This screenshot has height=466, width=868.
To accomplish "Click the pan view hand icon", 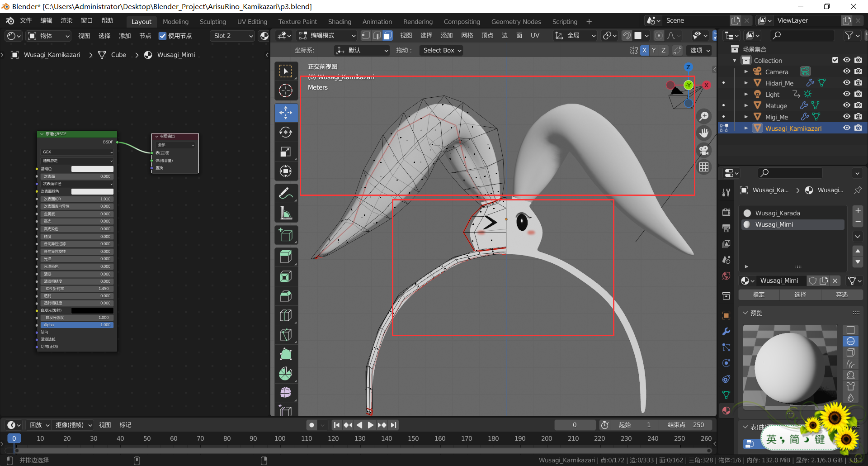I will 704,133.
